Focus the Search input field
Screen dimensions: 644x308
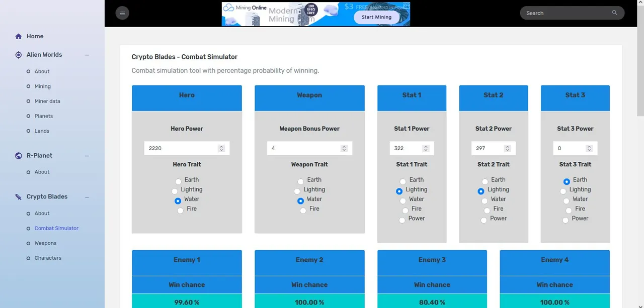[566, 13]
